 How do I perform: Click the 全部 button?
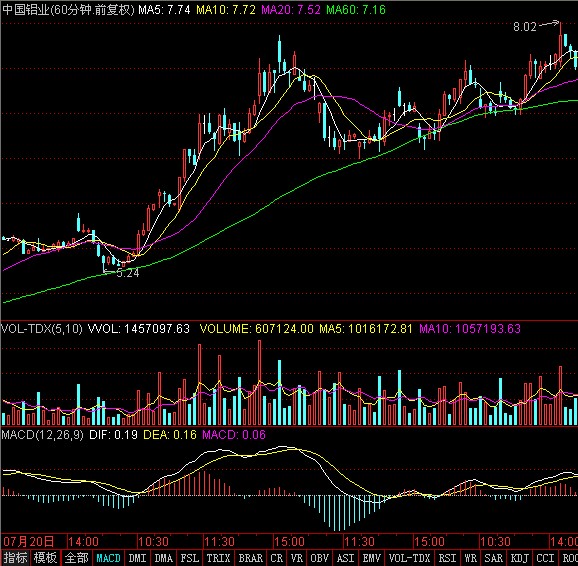77,558
